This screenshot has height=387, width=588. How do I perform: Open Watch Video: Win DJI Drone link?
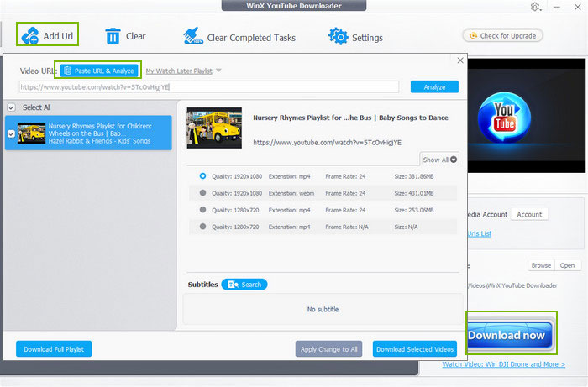pyautogui.click(x=503, y=364)
